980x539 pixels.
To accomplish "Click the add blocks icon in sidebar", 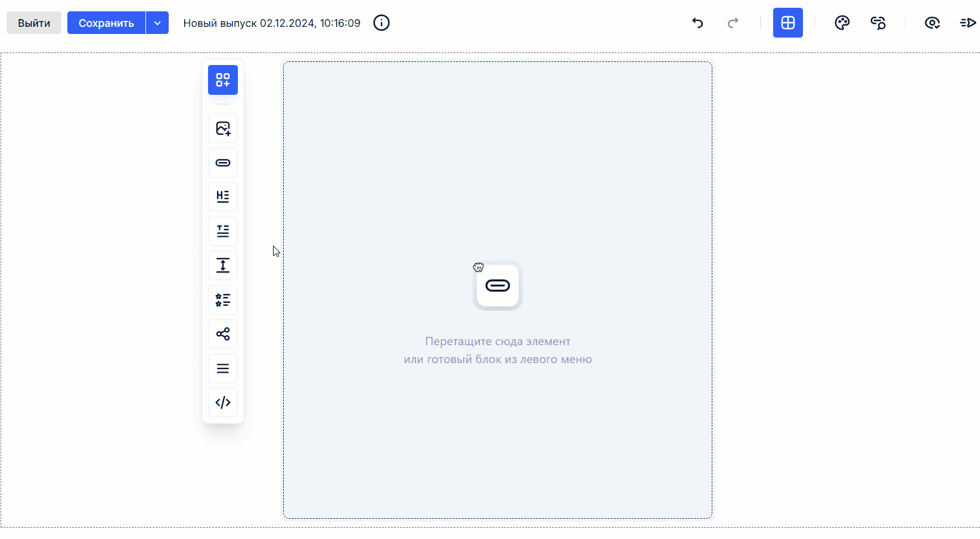I will click(x=223, y=80).
